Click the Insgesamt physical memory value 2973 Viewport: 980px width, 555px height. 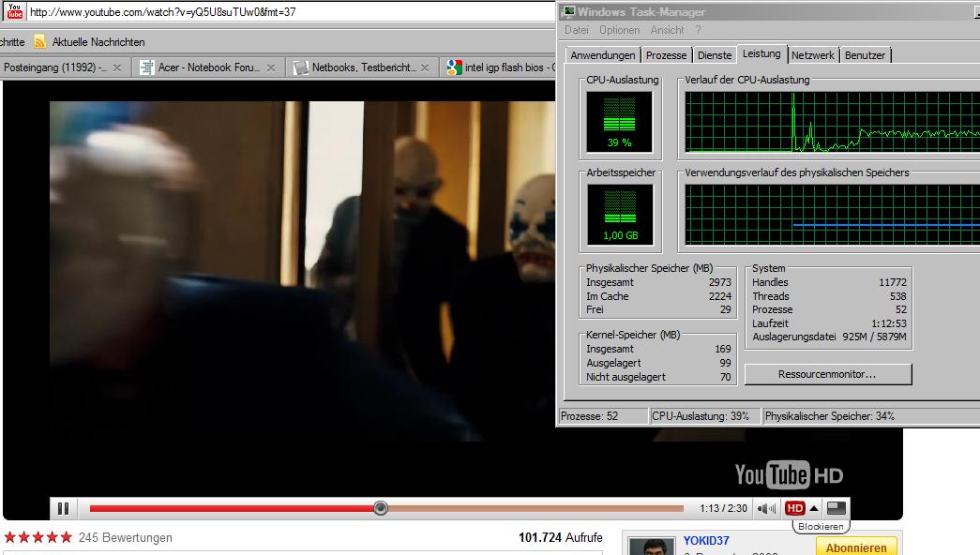pyautogui.click(x=720, y=282)
